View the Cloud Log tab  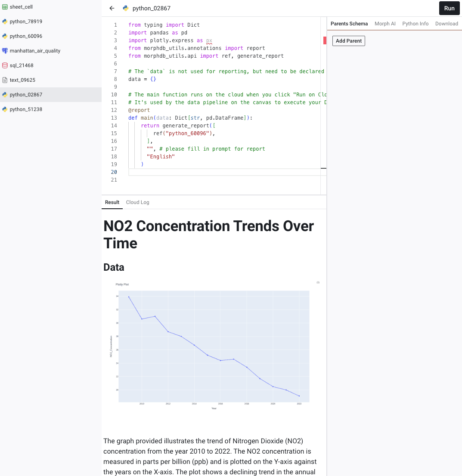[x=138, y=202]
